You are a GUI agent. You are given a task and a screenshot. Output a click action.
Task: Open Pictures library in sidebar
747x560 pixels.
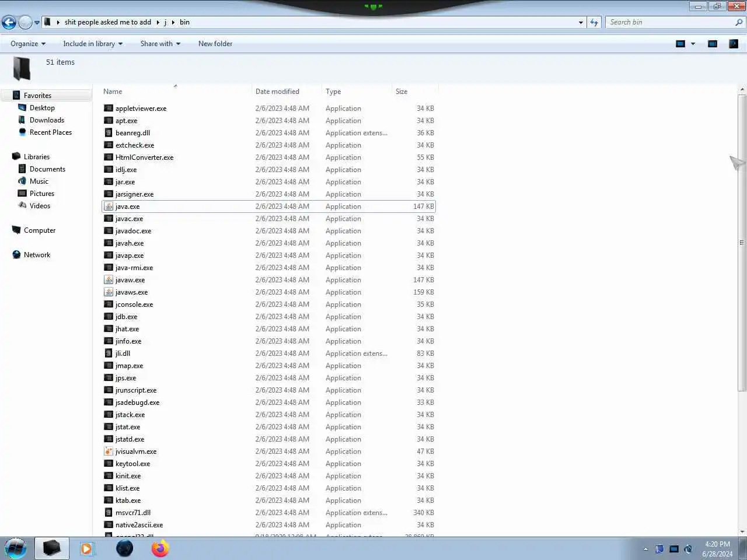click(x=41, y=194)
